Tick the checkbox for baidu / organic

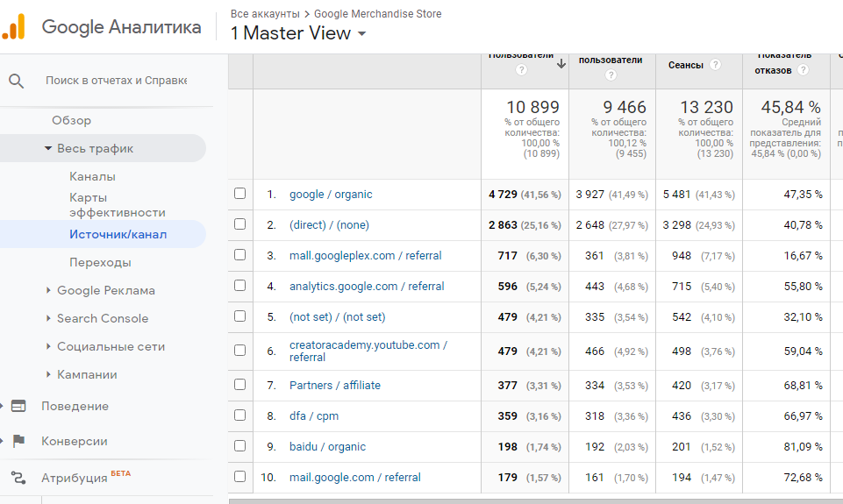(239, 446)
